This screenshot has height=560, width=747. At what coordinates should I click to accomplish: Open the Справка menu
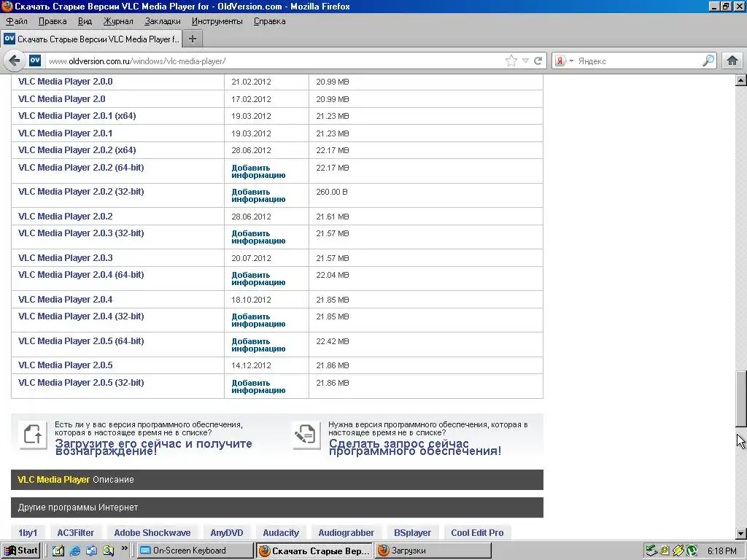(x=270, y=21)
